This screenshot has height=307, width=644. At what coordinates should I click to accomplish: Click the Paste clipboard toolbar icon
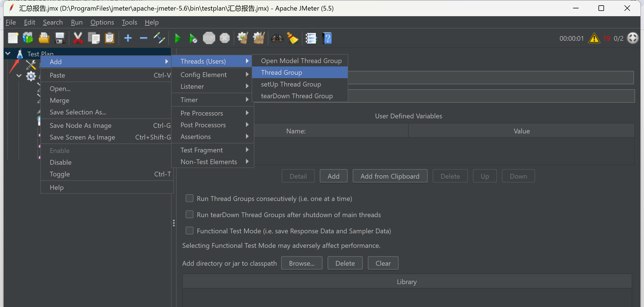pyautogui.click(x=110, y=38)
